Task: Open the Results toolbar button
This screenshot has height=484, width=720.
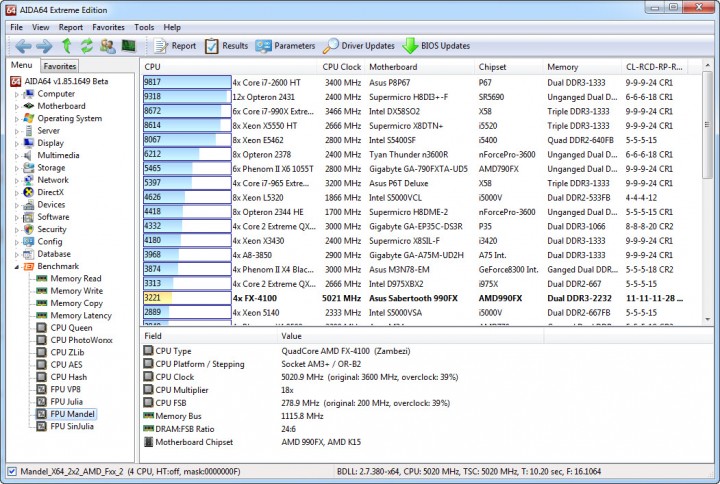Action: pos(226,46)
